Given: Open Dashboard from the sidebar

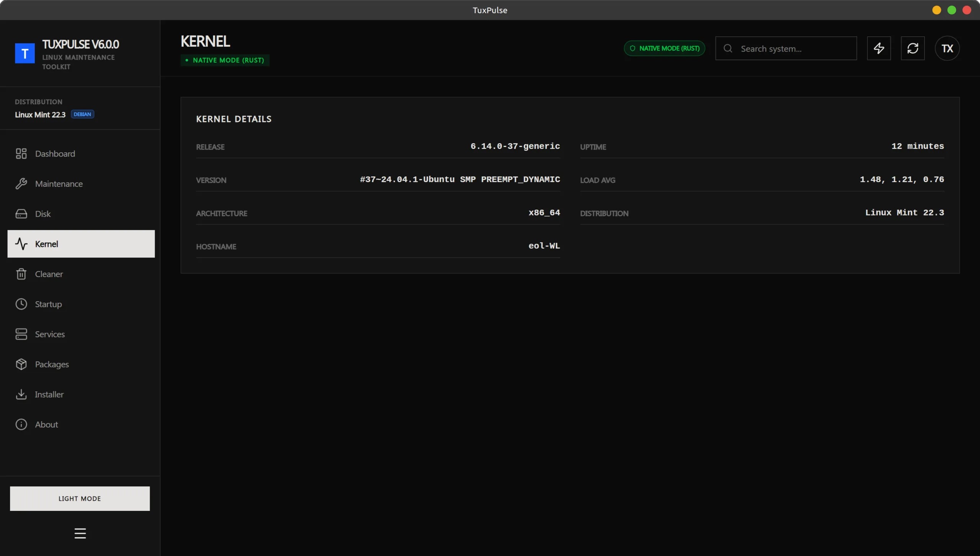Looking at the screenshot, I should 55,154.
